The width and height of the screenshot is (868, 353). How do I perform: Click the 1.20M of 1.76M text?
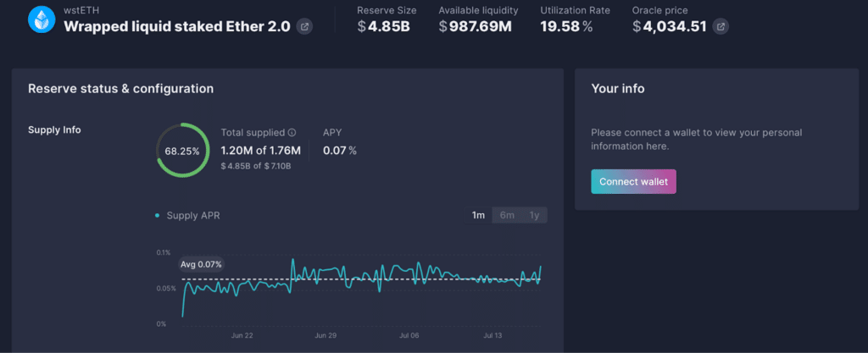point(261,151)
